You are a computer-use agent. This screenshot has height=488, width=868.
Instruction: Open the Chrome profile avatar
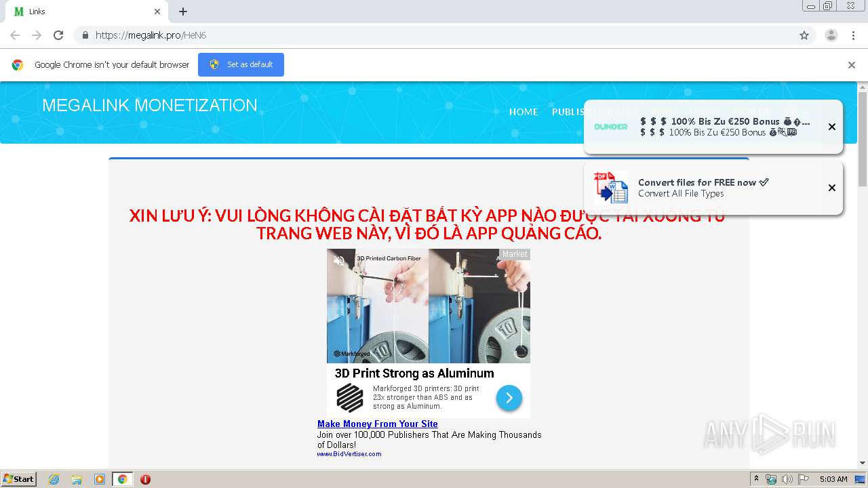coord(831,35)
